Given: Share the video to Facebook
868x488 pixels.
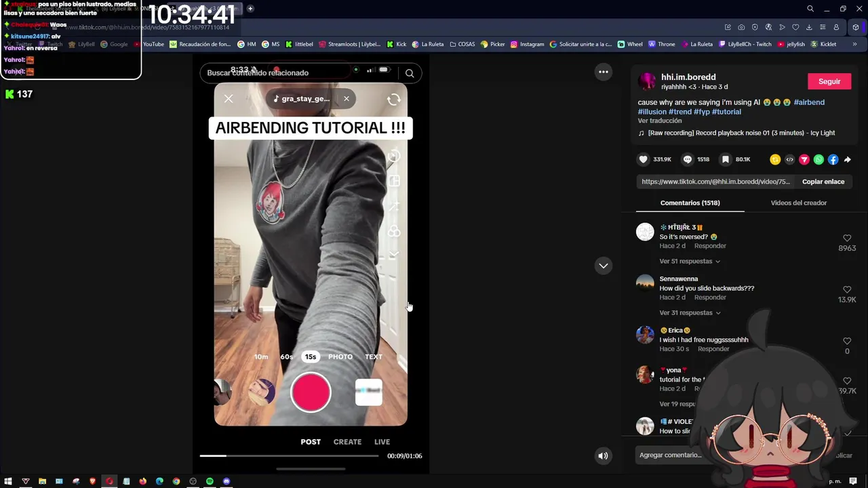Looking at the screenshot, I should [833, 159].
